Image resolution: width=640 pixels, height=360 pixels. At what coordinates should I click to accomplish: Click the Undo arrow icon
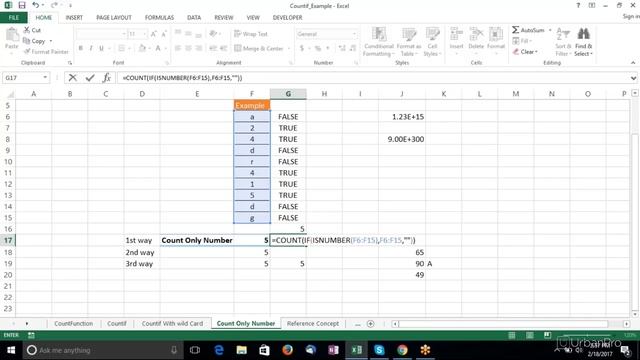(x=36, y=5)
